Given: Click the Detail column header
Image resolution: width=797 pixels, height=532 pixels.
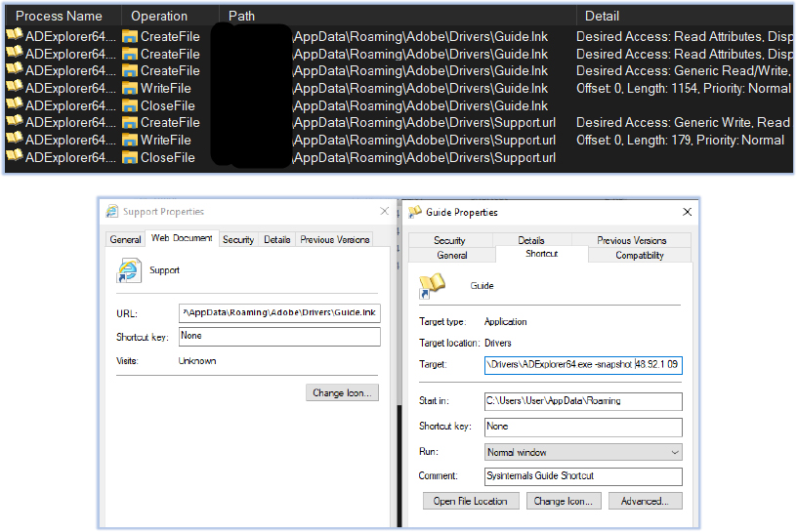Looking at the screenshot, I should 602,17.
